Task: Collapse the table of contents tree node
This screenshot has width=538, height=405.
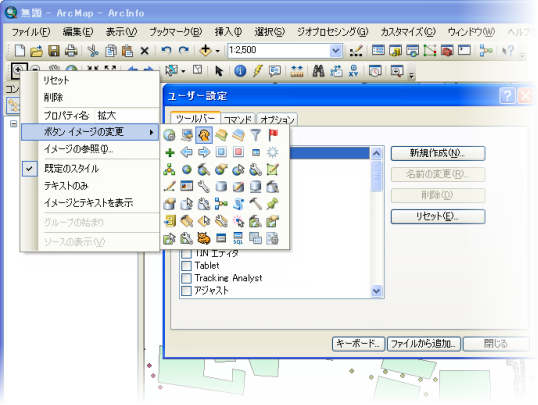Action: tap(13, 123)
